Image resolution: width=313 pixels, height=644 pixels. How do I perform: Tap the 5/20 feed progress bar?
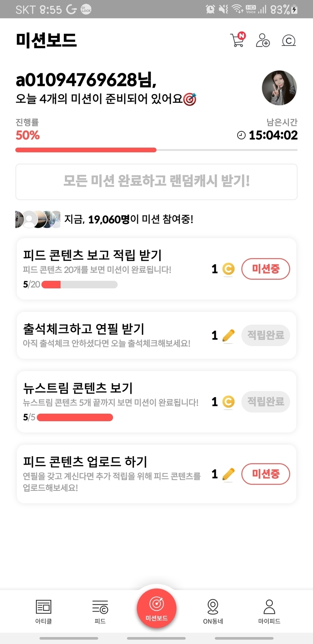tap(79, 284)
